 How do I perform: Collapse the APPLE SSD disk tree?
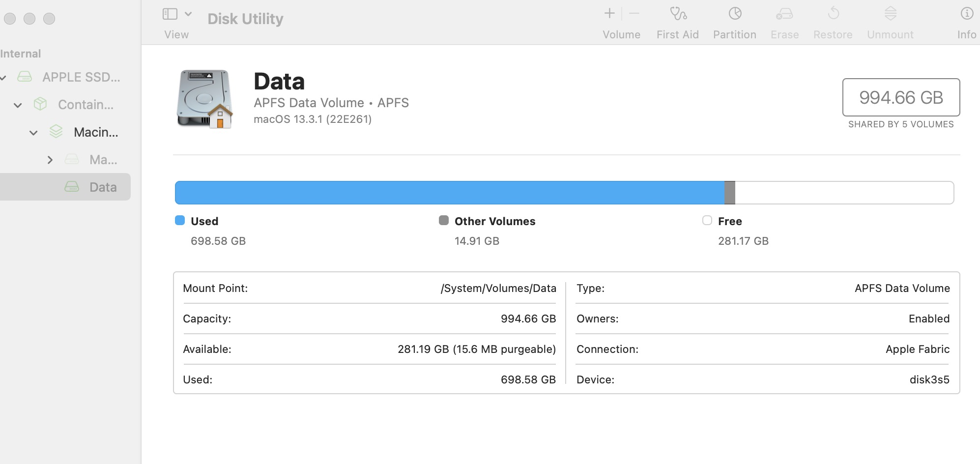3,78
